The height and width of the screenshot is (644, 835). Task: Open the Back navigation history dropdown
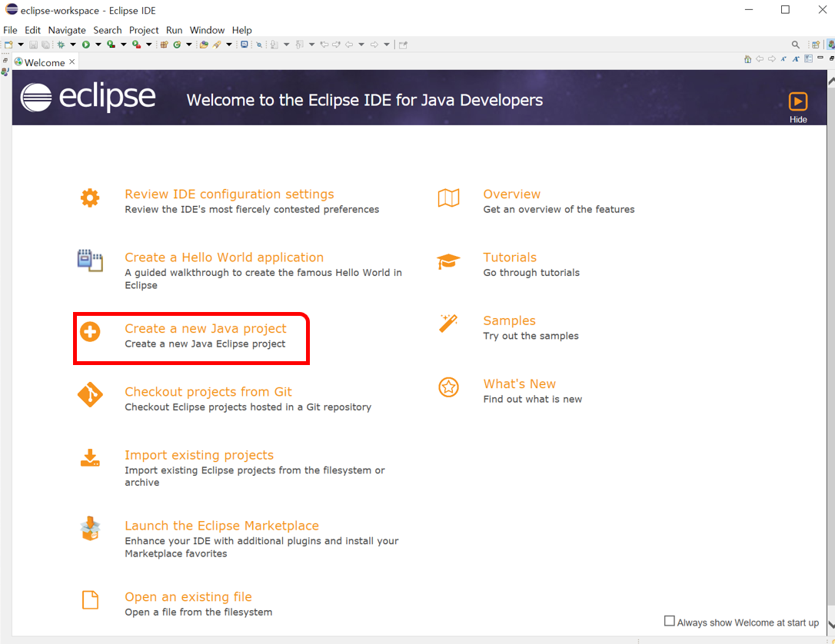[361, 45]
